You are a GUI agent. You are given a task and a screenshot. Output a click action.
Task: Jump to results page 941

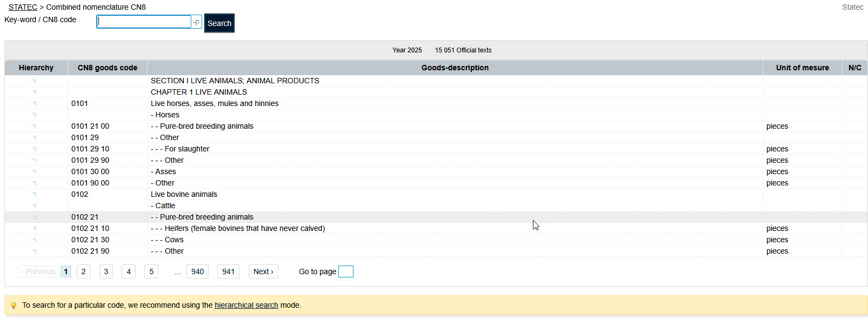[229, 271]
